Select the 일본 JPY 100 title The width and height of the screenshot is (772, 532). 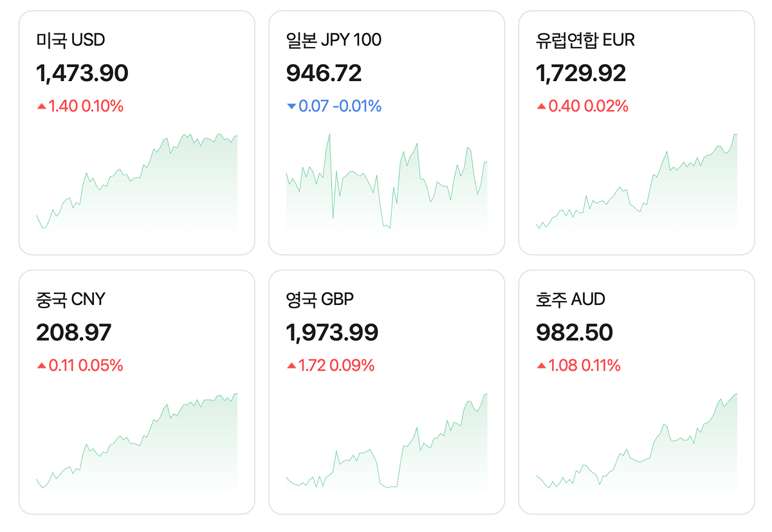333,41
